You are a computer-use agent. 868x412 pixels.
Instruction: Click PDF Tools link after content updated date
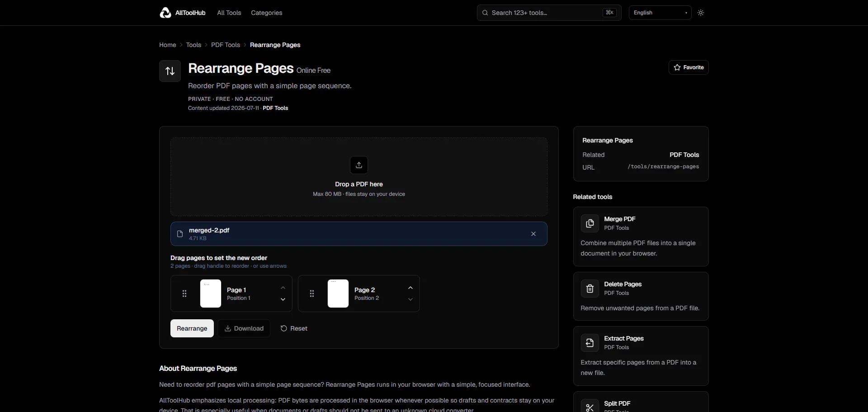click(275, 108)
